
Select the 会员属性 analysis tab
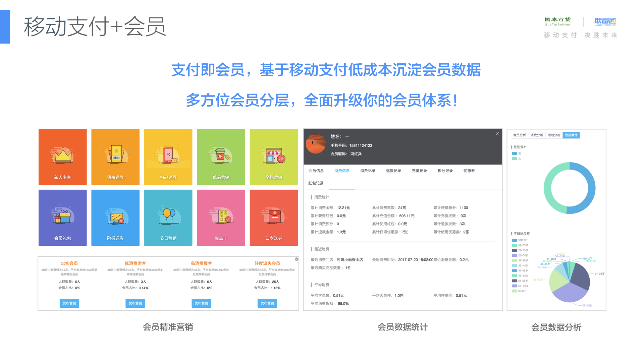(571, 135)
